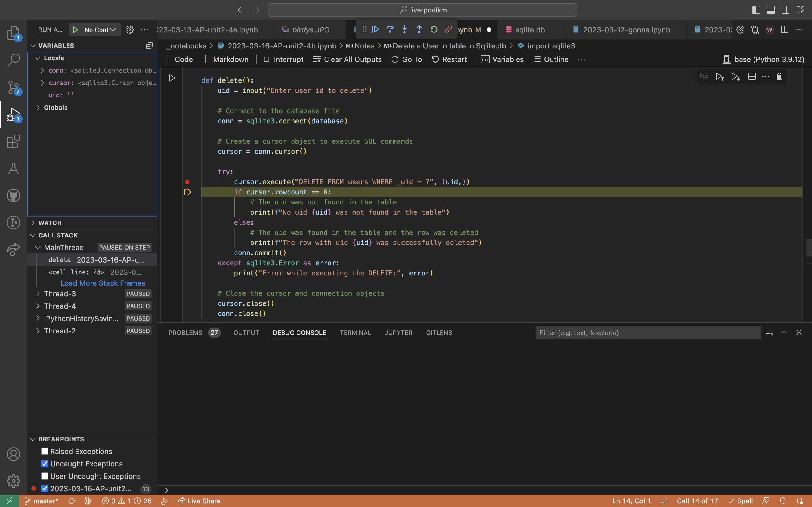Open the Extensions view
The image size is (812, 507).
[14, 142]
